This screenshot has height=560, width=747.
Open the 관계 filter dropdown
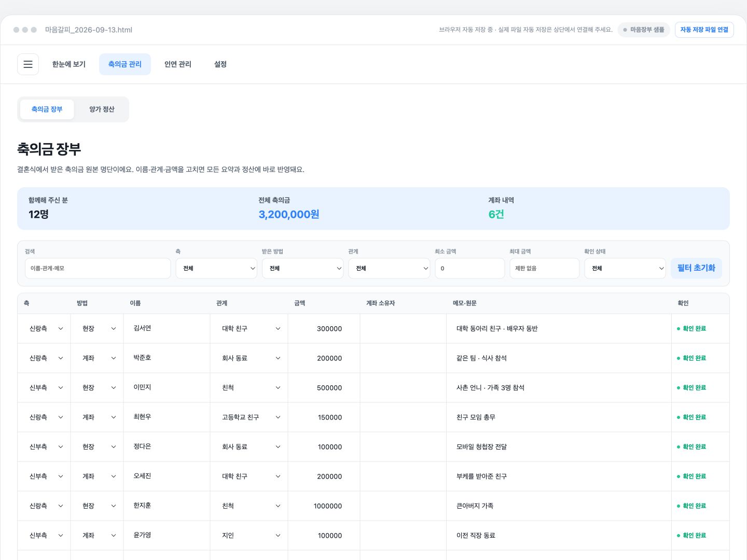[x=389, y=268]
